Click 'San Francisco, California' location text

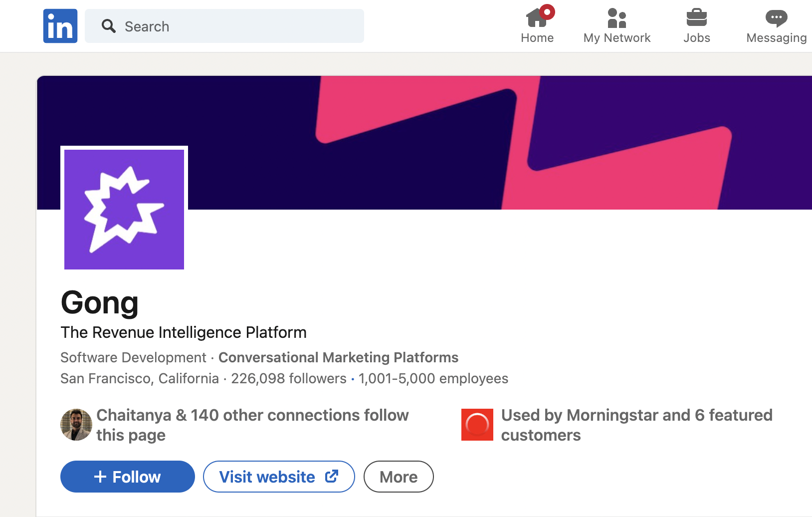click(x=140, y=378)
